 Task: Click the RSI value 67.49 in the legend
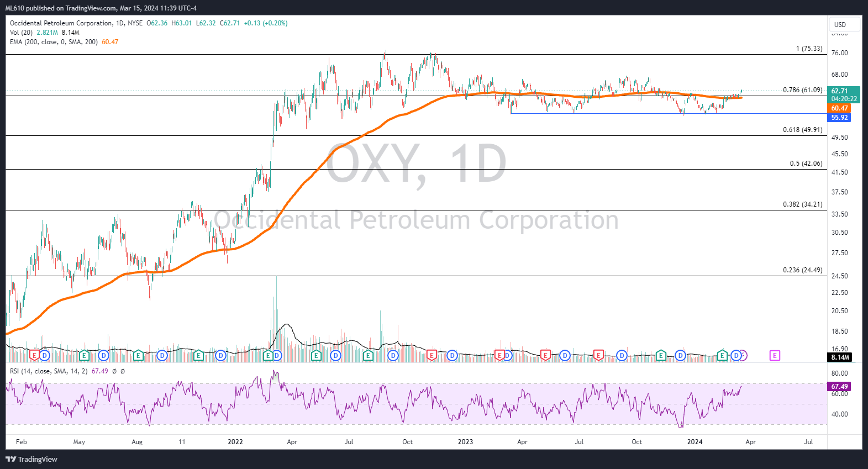99,371
